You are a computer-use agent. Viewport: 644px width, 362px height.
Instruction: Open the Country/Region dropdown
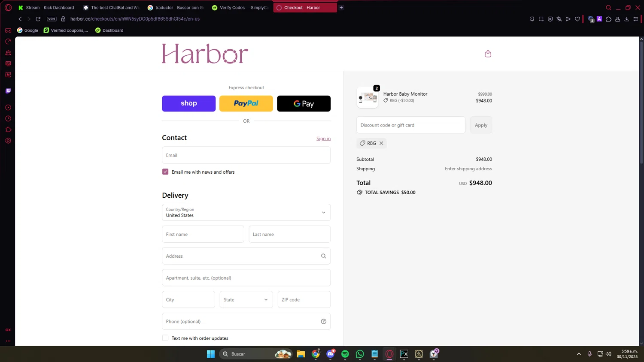[x=246, y=212]
